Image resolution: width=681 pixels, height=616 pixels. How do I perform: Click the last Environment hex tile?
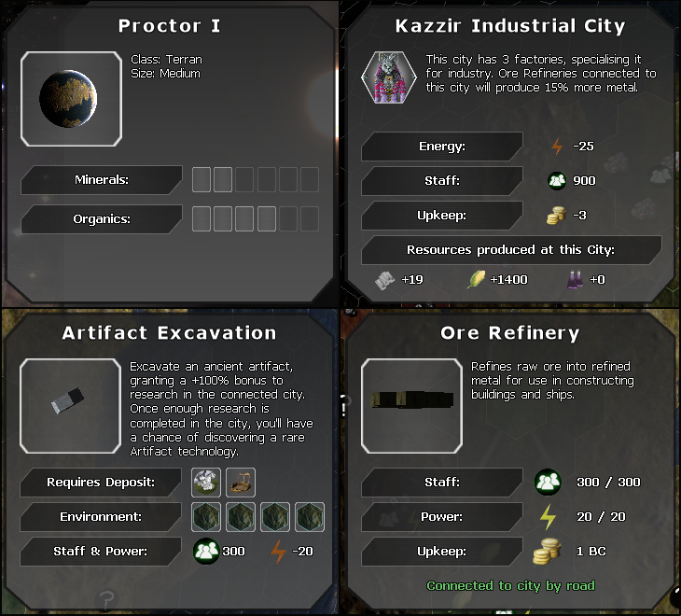310,517
